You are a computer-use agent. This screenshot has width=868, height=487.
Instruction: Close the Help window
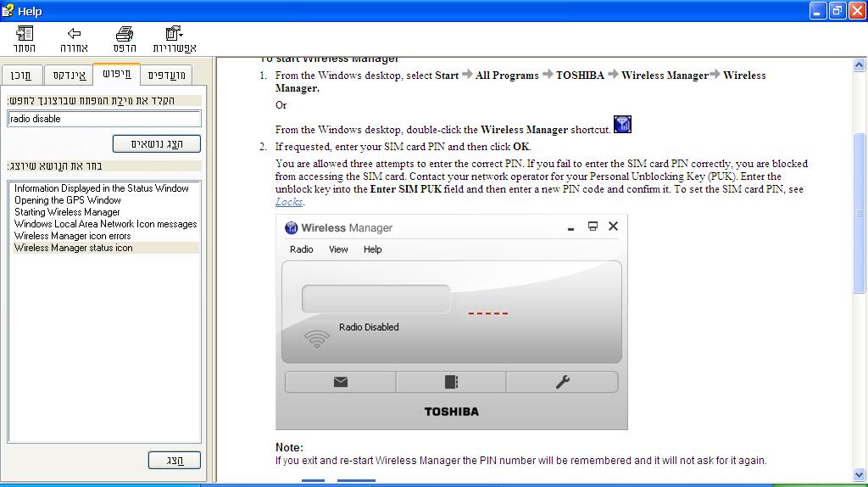(857, 10)
